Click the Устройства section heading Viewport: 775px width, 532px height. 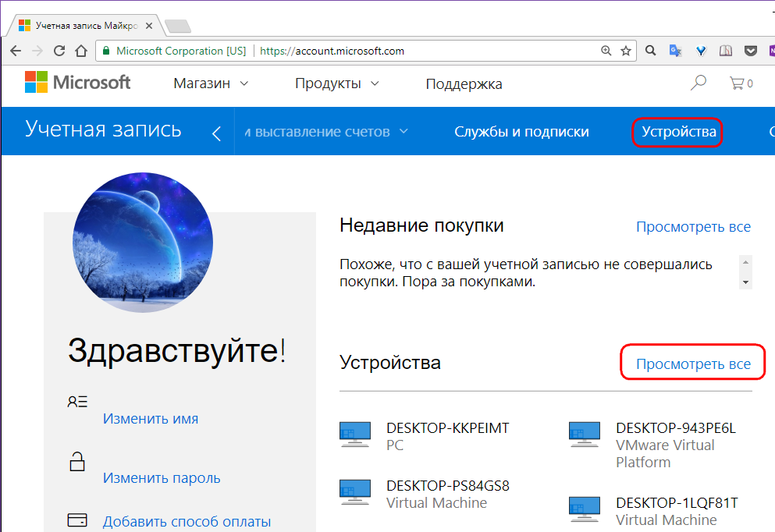[390, 363]
